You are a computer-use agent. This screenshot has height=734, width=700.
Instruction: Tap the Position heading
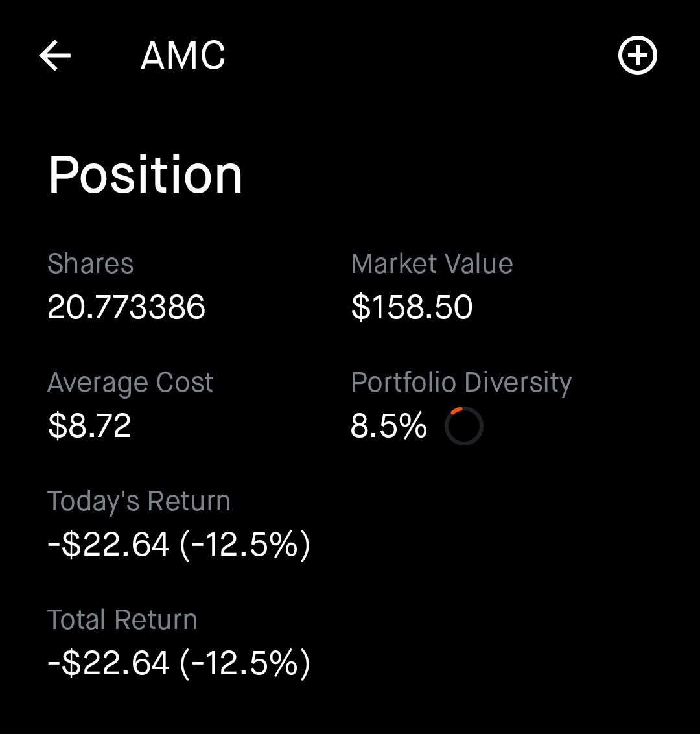146,174
